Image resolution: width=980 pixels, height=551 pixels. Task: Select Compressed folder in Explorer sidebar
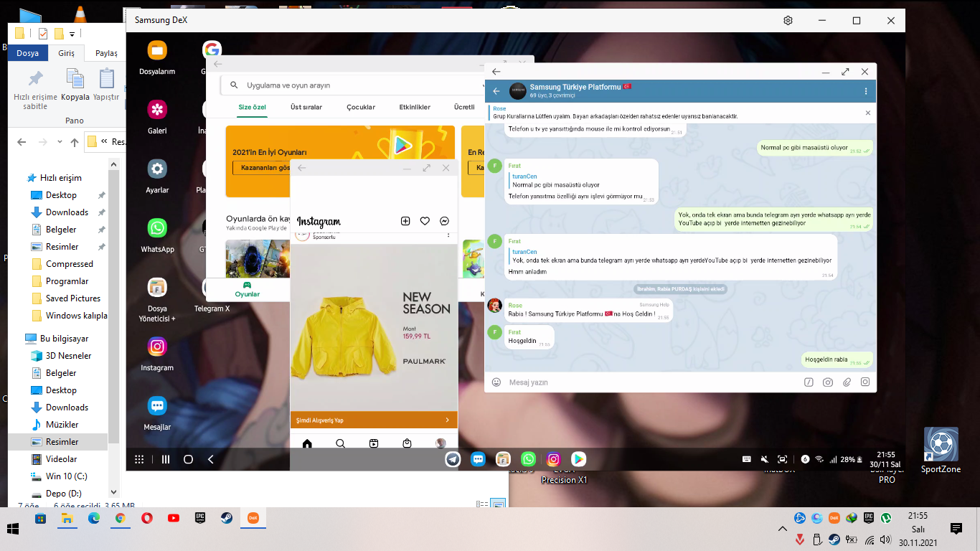click(69, 264)
